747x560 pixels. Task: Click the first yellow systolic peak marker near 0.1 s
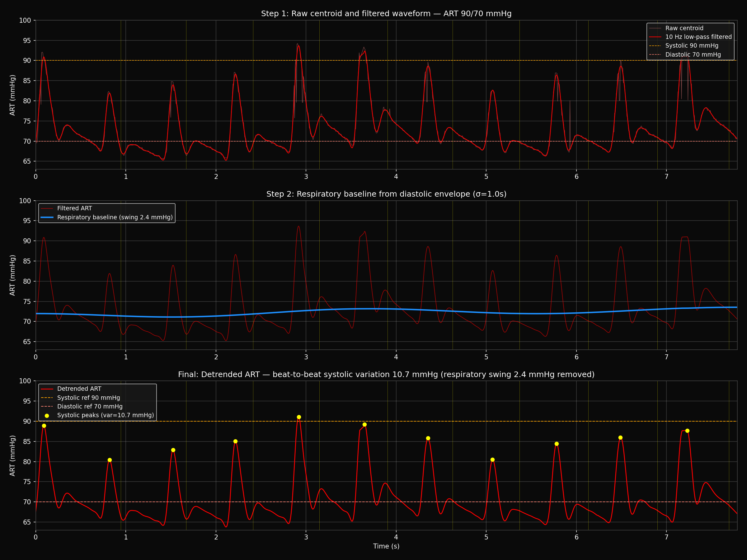[44, 426]
